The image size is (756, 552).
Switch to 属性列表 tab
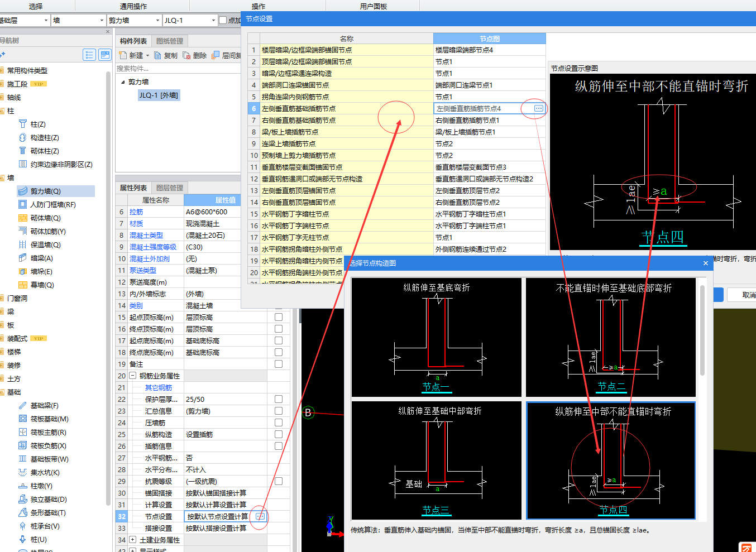pyautogui.click(x=133, y=188)
